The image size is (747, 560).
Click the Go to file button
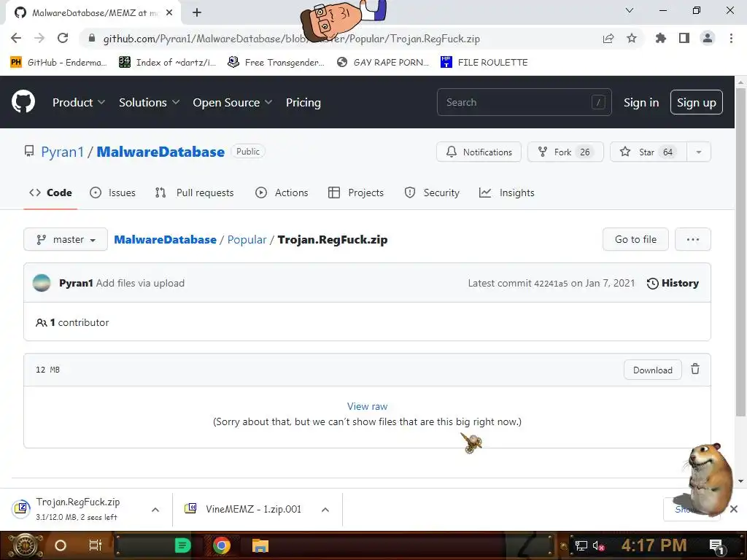pos(635,239)
